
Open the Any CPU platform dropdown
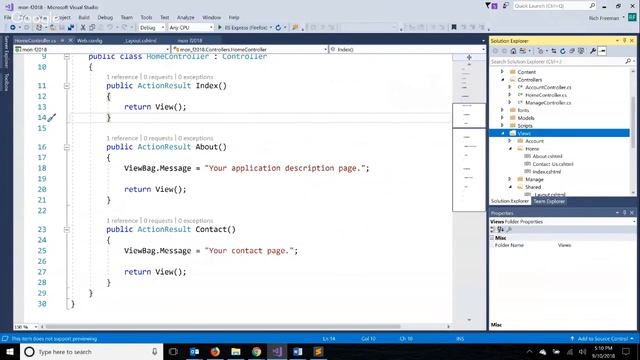click(x=191, y=27)
